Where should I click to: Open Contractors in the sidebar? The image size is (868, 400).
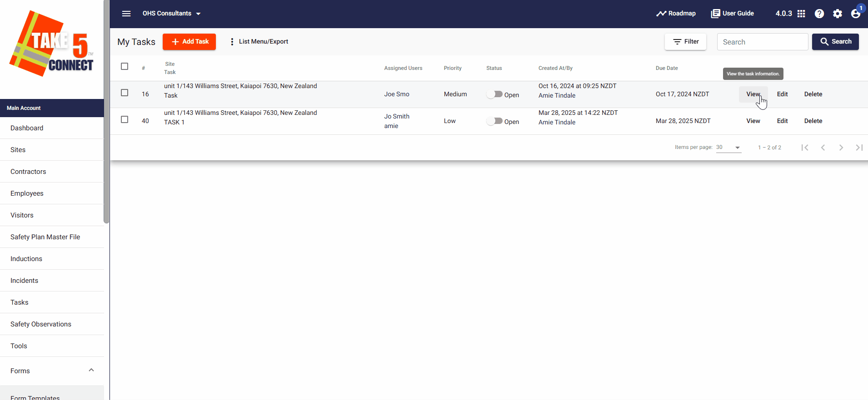(x=52, y=172)
